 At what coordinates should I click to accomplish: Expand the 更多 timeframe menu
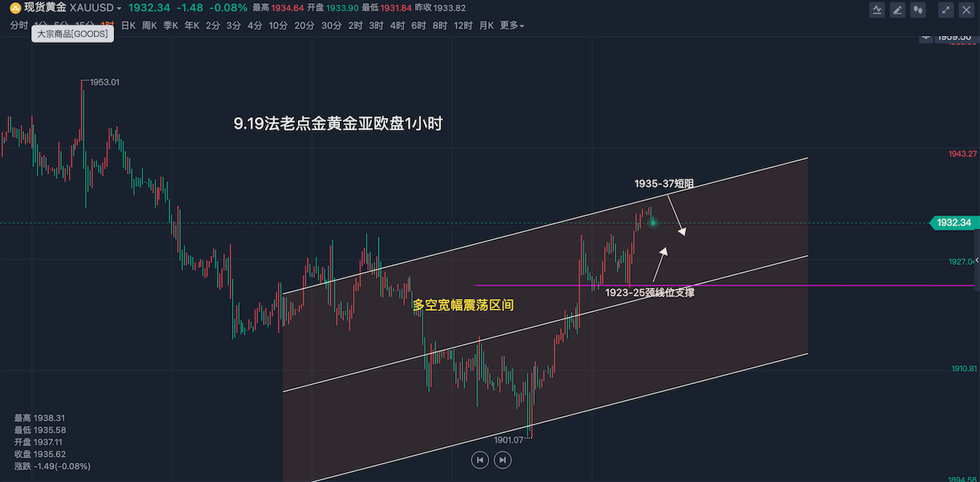(x=511, y=25)
